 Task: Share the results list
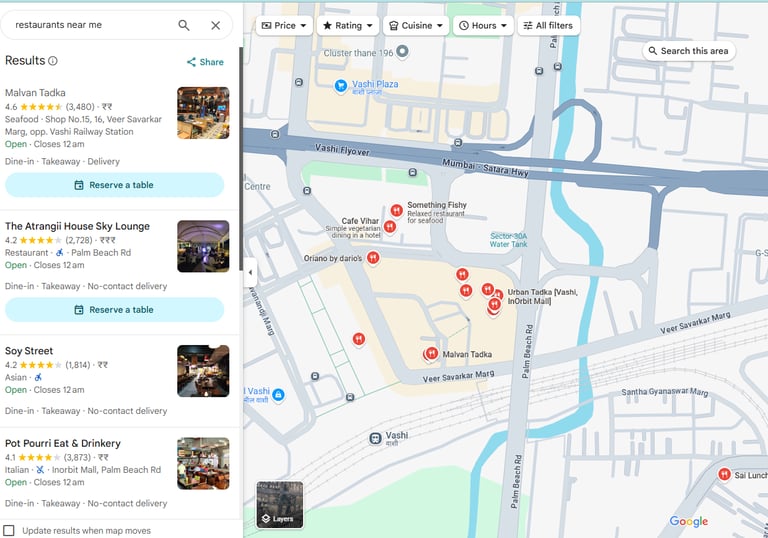[205, 62]
